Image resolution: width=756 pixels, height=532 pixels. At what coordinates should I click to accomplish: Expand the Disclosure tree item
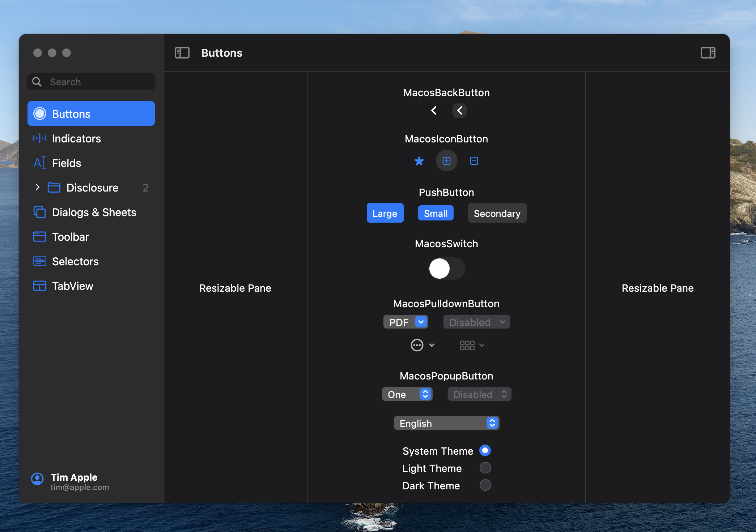37,187
